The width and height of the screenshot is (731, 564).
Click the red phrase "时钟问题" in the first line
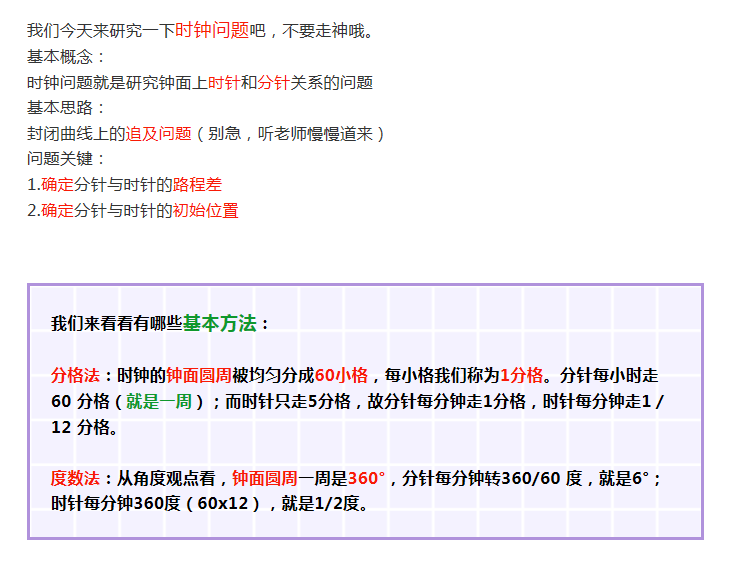(x=212, y=30)
